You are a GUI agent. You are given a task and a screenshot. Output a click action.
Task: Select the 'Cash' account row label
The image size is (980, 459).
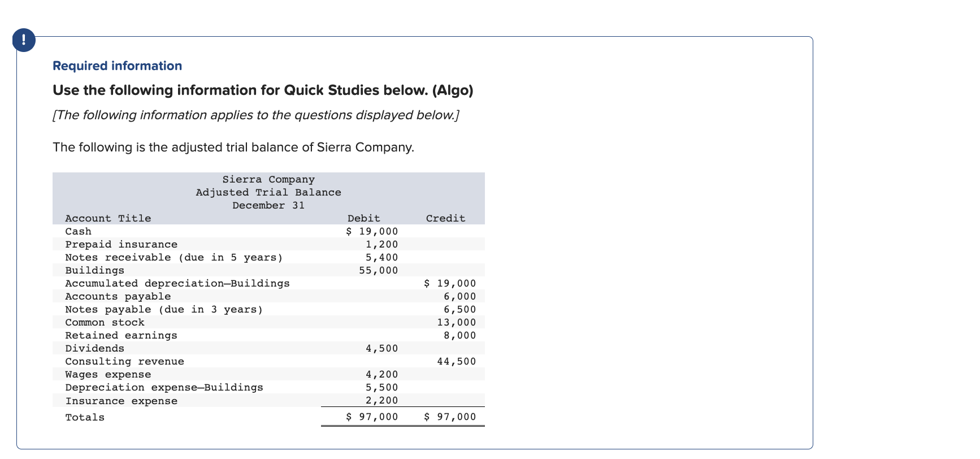coord(78,231)
